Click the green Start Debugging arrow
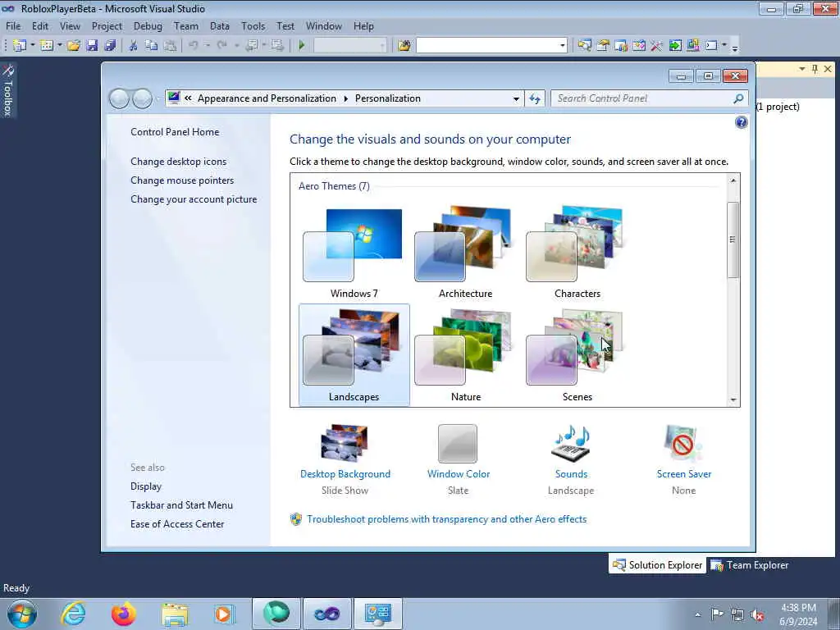840x630 pixels. 302,46
